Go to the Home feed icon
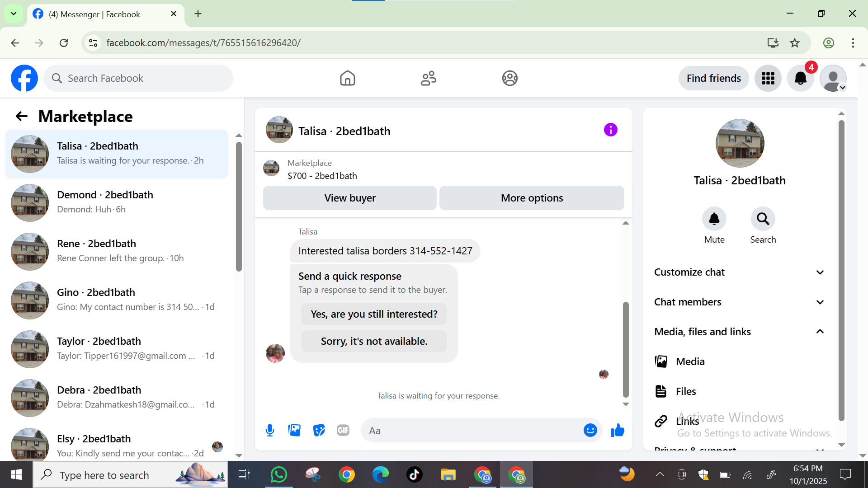Screen dimensions: 868x488 click(x=347, y=78)
